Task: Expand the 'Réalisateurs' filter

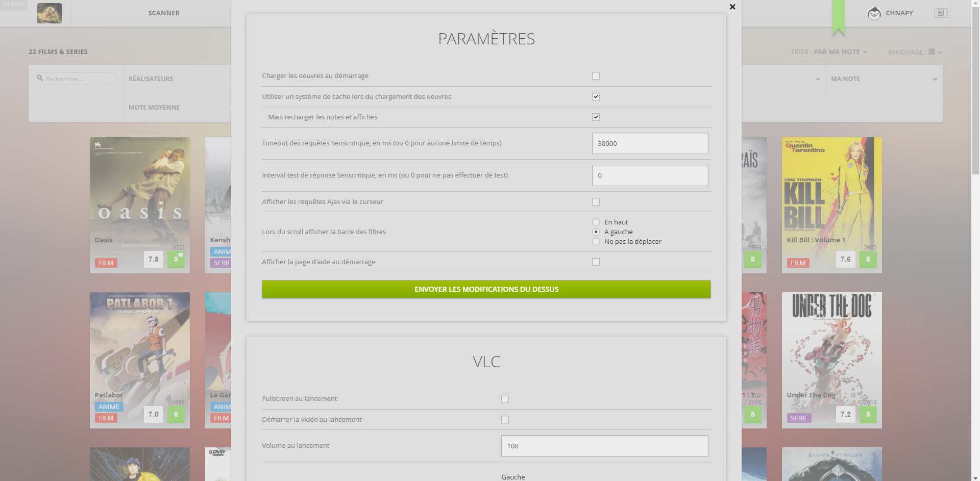Action: point(176,79)
